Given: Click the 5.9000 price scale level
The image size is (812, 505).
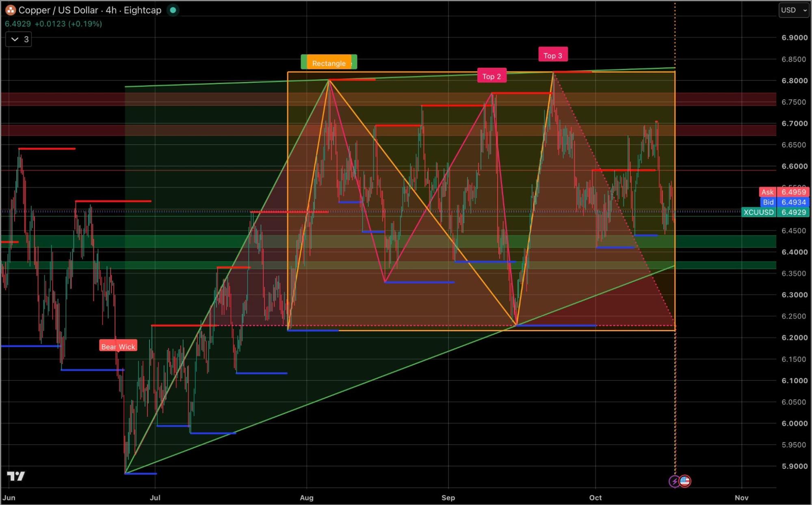Looking at the screenshot, I should (795, 466).
